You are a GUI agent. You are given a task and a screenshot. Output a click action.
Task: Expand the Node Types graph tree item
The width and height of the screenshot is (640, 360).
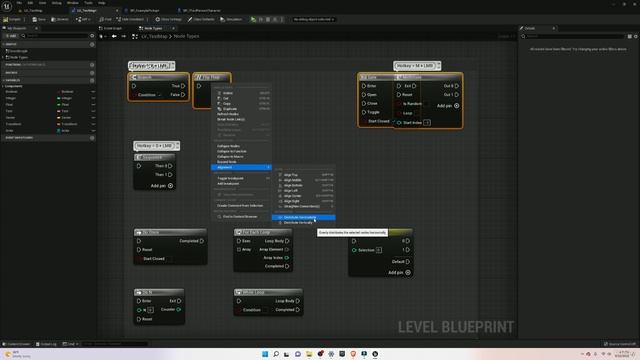pos(3,58)
